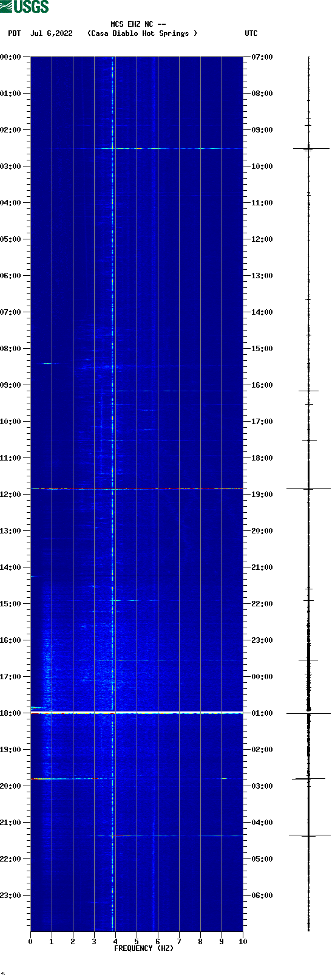This screenshot has height=980, width=335.
Task: Click the 10 Hz axis tick label
Action: pyautogui.click(x=243, y=942)
